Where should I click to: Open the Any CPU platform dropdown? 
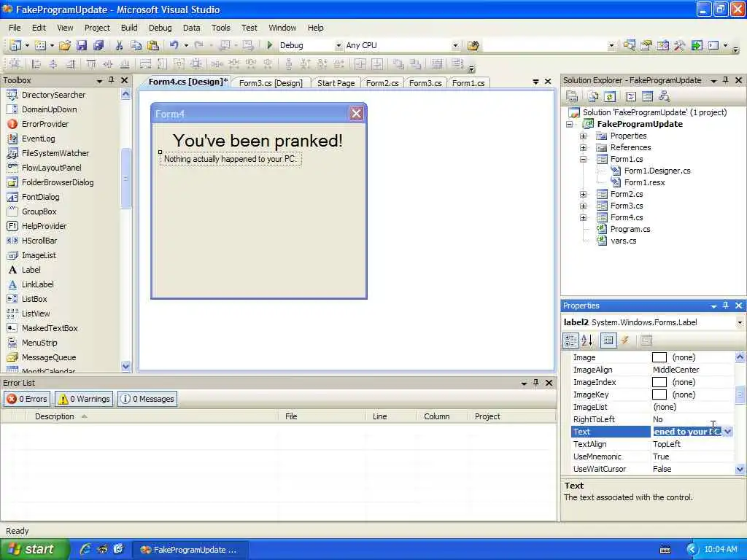coord(455,45)
